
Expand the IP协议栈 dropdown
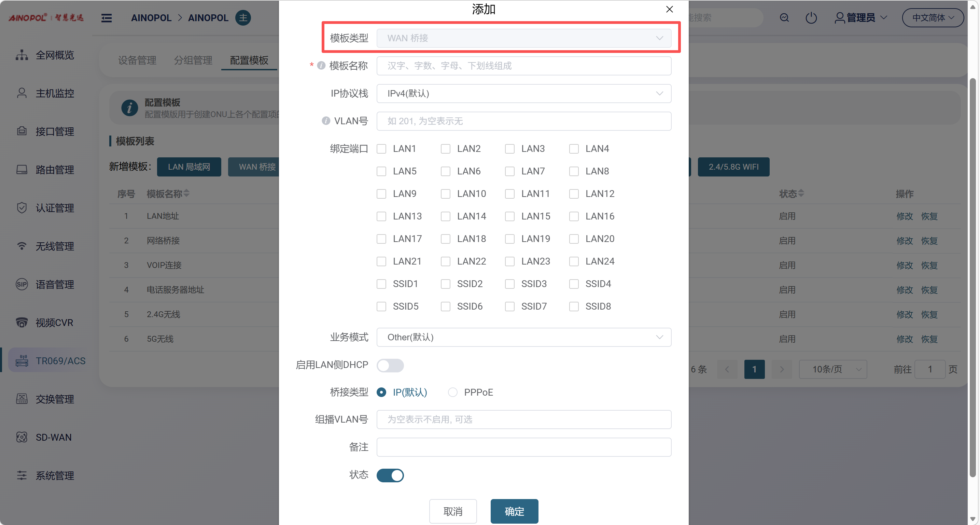(523, 94)
